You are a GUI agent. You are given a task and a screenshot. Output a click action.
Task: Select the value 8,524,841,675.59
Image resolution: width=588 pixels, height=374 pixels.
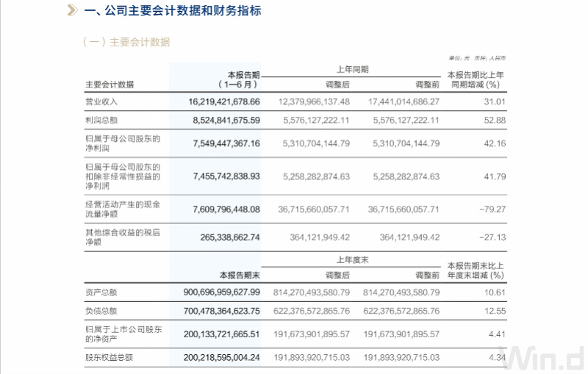tap(226, 121)
